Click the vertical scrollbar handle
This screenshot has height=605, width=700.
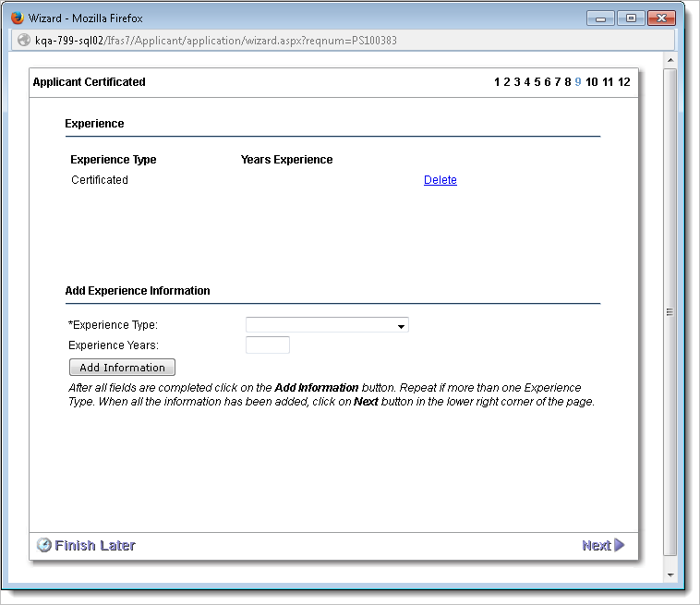(670, 312)
